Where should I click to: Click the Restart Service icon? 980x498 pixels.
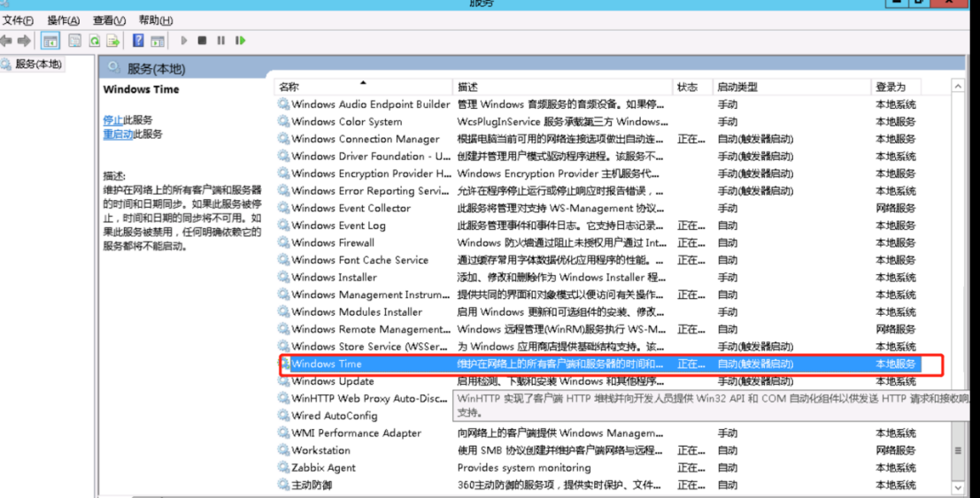241,41
